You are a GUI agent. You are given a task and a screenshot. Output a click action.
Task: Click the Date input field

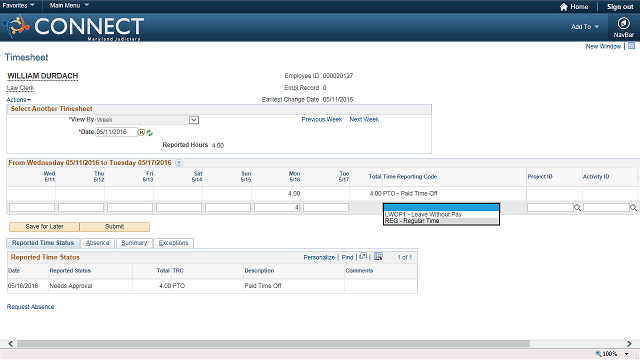[116, 132]
